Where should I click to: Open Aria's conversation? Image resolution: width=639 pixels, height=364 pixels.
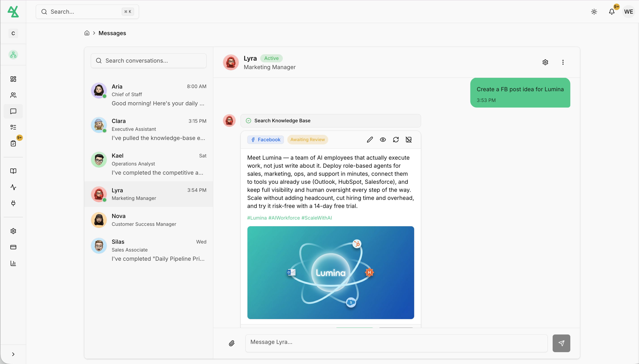149,95
